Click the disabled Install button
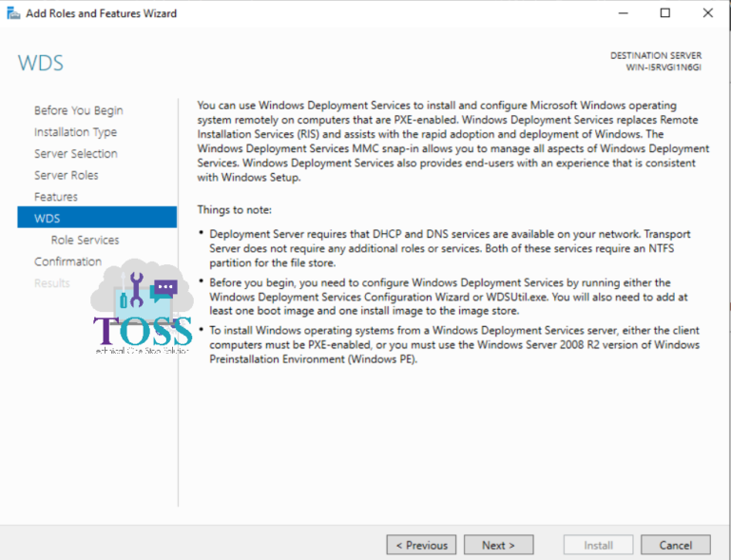Image resolution: width=731 pixels, height=560 pixels. coord(598,545)
